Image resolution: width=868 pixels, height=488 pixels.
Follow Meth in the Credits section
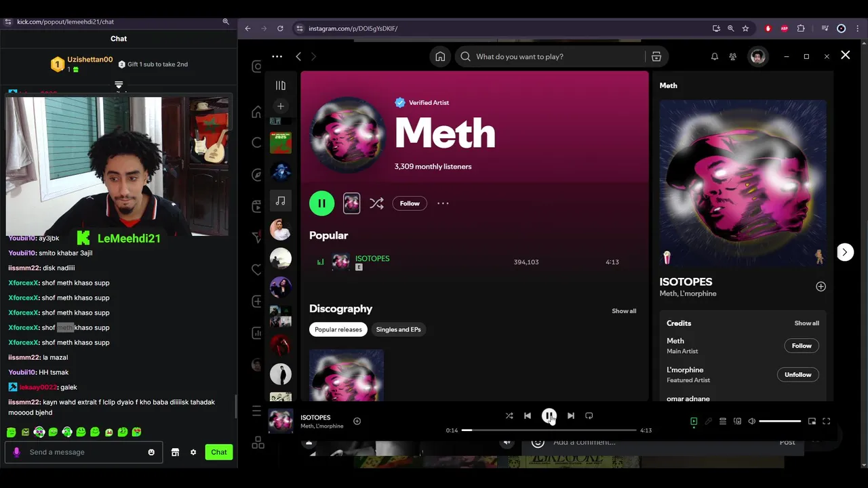[802, 346]
